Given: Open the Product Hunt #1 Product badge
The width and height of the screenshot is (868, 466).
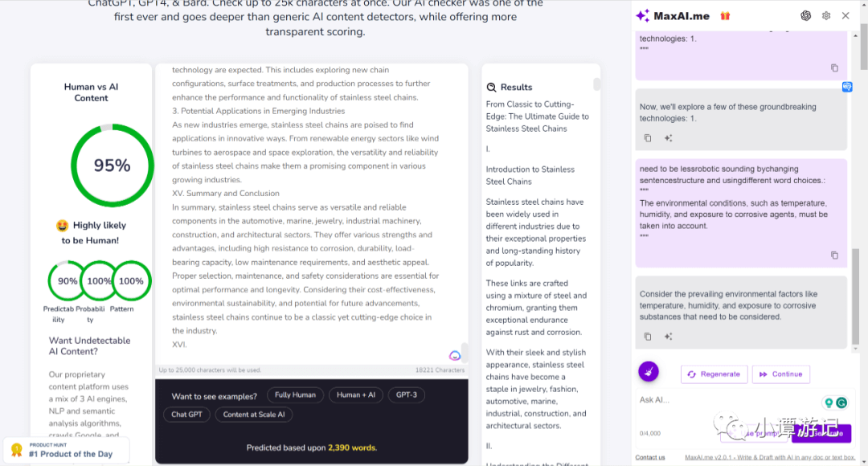Looking at the screenshot, I should coord(67,450).
